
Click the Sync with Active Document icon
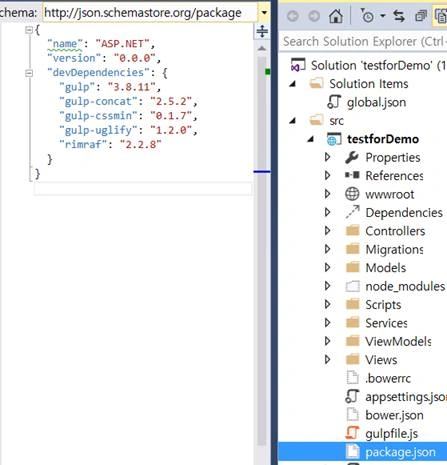(x=399, y=16)
